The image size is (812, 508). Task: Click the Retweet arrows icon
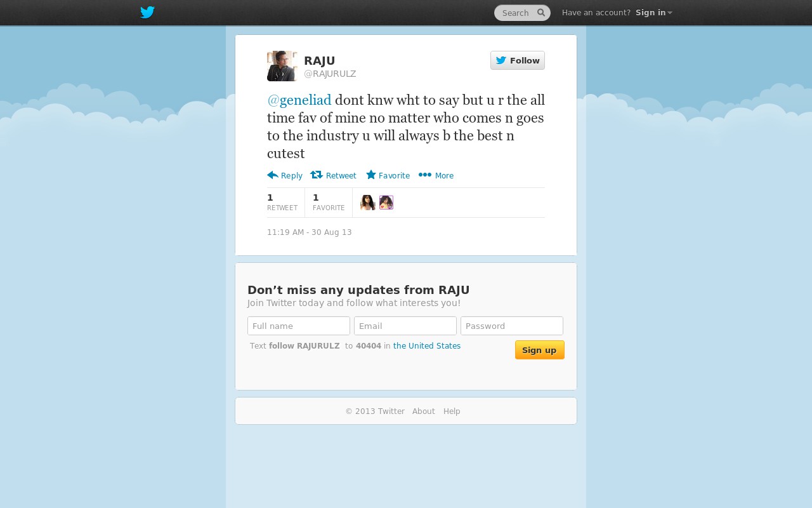[317, 175]
